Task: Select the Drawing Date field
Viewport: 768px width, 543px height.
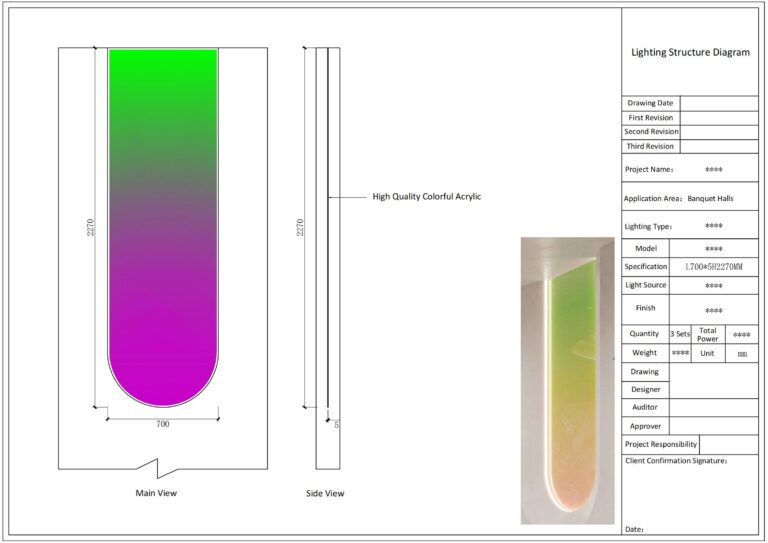Action: point(718,103)
